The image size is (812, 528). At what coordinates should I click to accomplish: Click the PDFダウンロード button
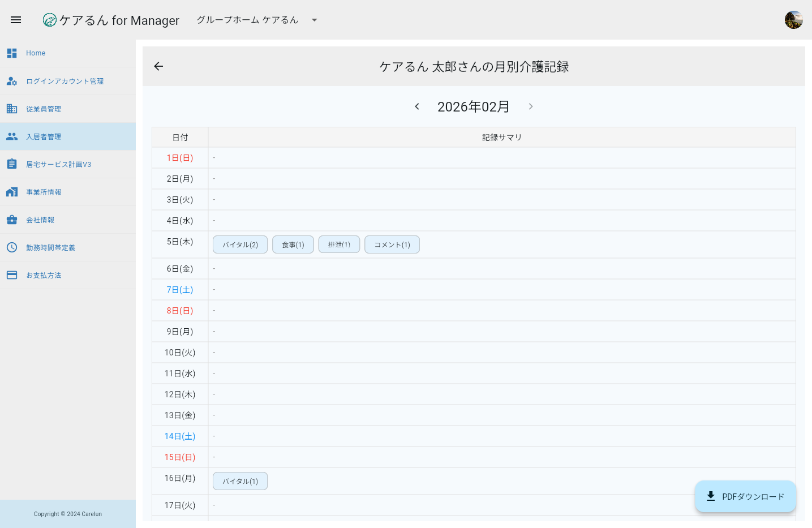745,496
